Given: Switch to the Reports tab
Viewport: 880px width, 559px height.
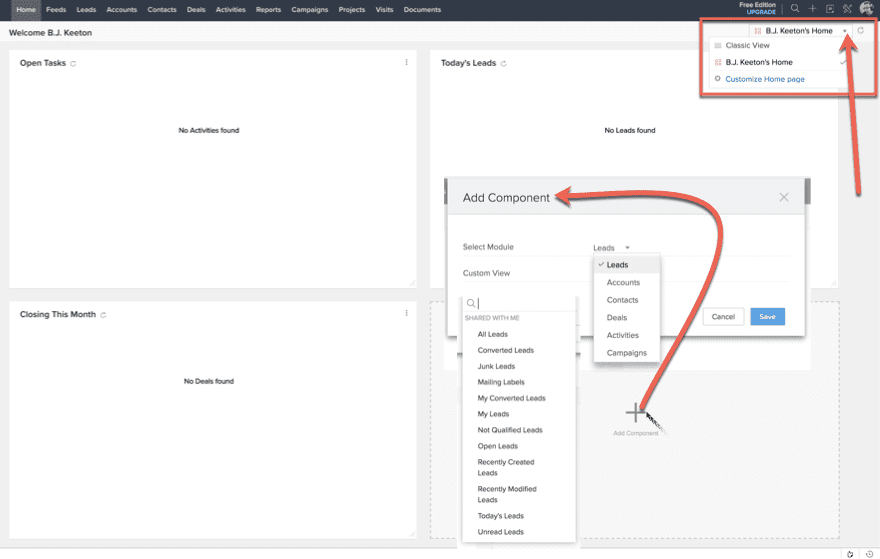Looking at the screenshot, I should tap(268, 10).
